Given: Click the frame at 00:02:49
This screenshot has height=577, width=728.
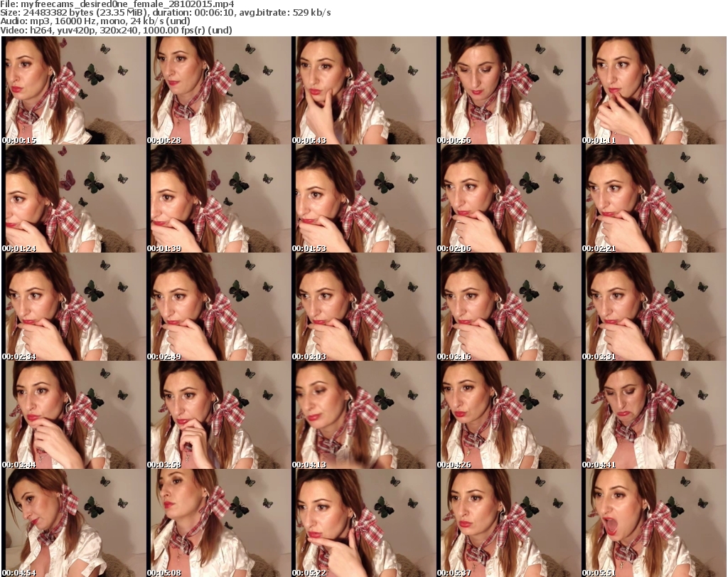Looking at the screenshot, I should 218,307.
